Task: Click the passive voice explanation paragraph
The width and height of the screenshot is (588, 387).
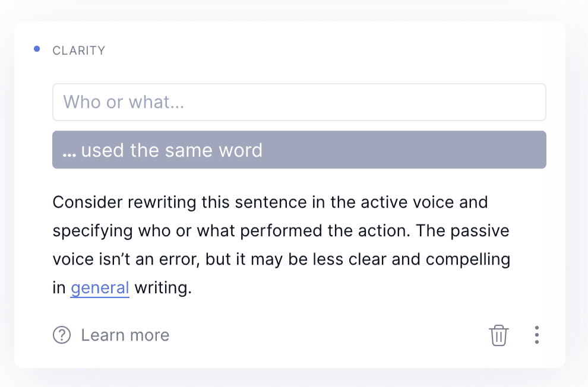Action: tap(282, 245)
